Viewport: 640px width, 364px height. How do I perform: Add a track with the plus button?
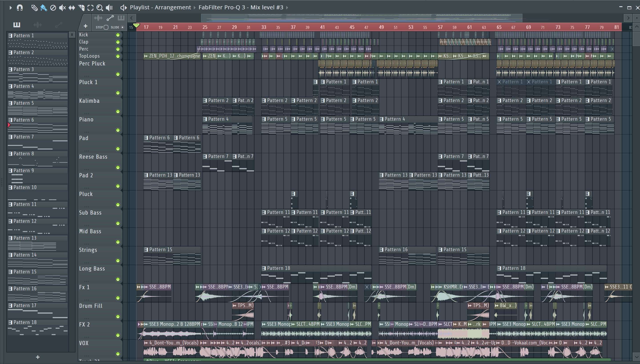[85, 26]
